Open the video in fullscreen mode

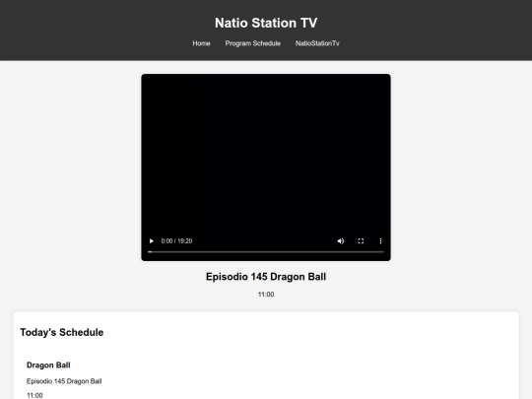coord(361,241)
